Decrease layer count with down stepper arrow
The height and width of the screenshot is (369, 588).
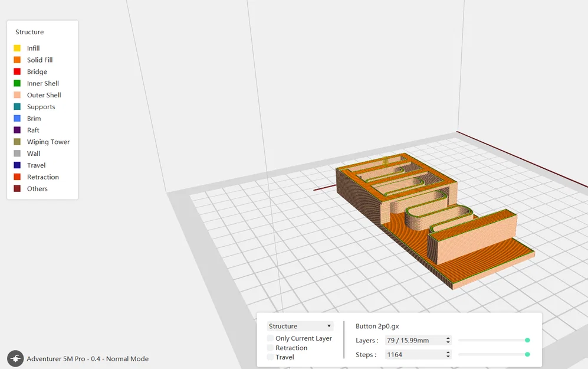448,342
